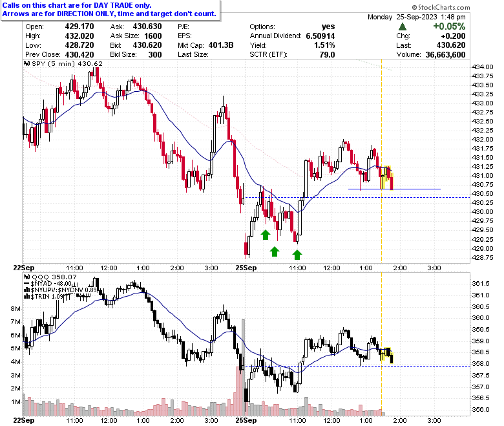Screen dimensions: 504x426
Task: Click the 'Last Size:' label
Action: [x=193, y=55]
